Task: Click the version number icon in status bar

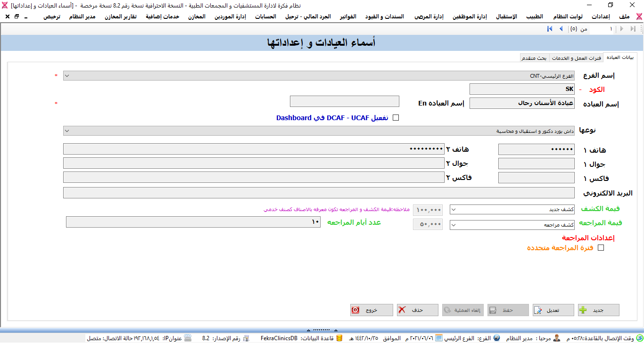Action: [x=246, y=338]
